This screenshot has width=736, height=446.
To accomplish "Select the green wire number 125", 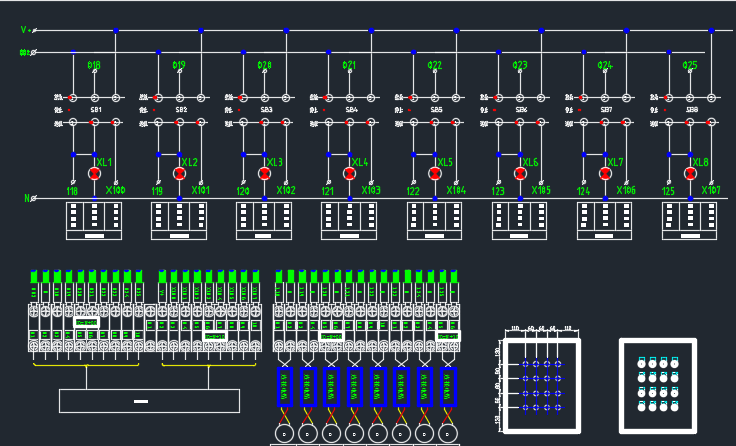I will [x=669, y=191].
